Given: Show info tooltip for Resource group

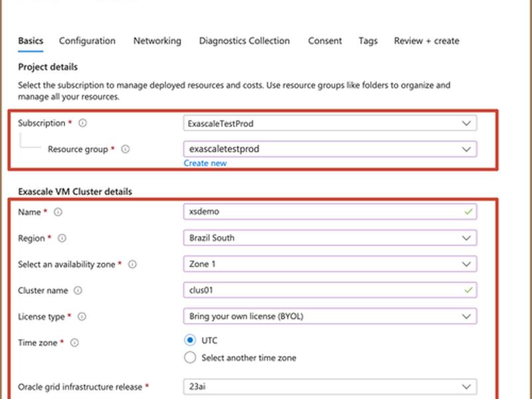Looking at the screenshot, I should click(x=125, y=149).
